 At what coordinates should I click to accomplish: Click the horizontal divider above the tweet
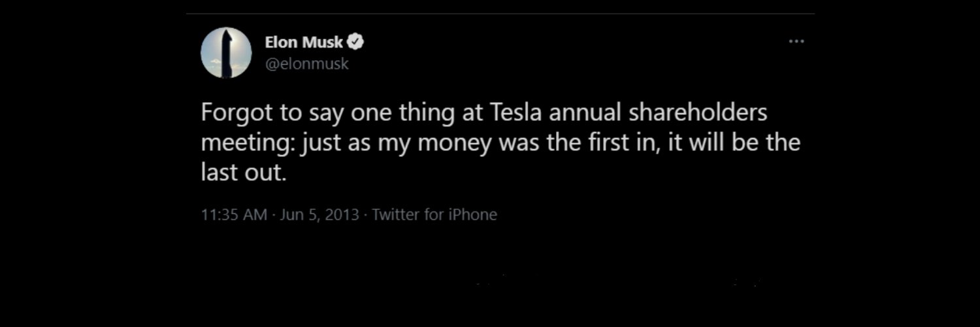500,13
